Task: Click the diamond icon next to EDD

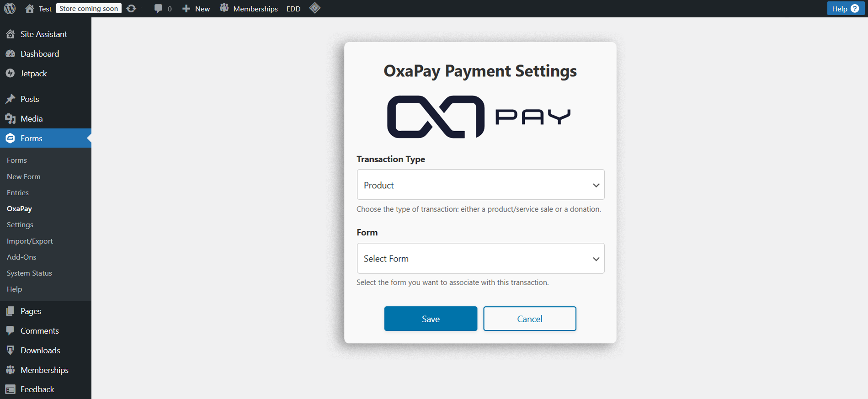Action: point(315,8)
